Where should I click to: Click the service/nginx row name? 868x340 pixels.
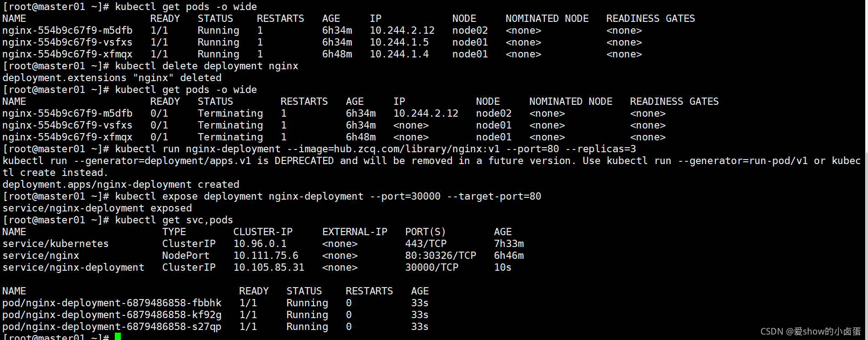41,256
